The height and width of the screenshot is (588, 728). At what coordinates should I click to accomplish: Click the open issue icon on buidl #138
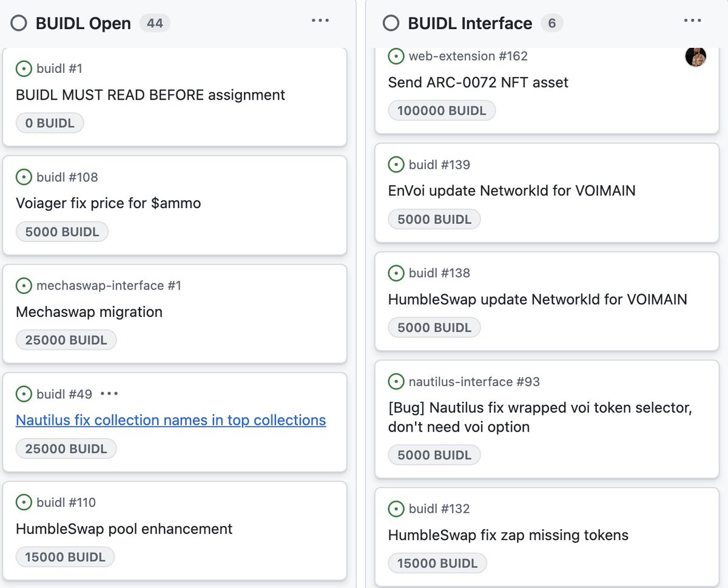[396, 273]
